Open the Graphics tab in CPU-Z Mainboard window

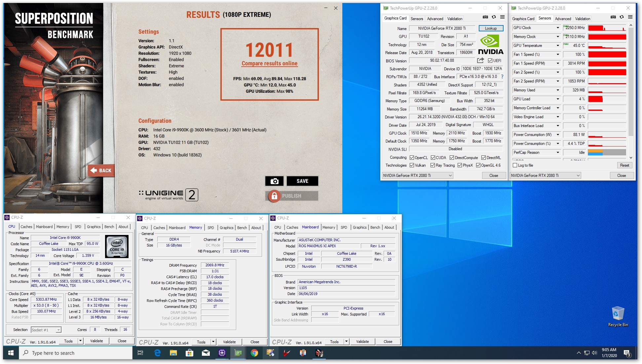pos(360,227)
